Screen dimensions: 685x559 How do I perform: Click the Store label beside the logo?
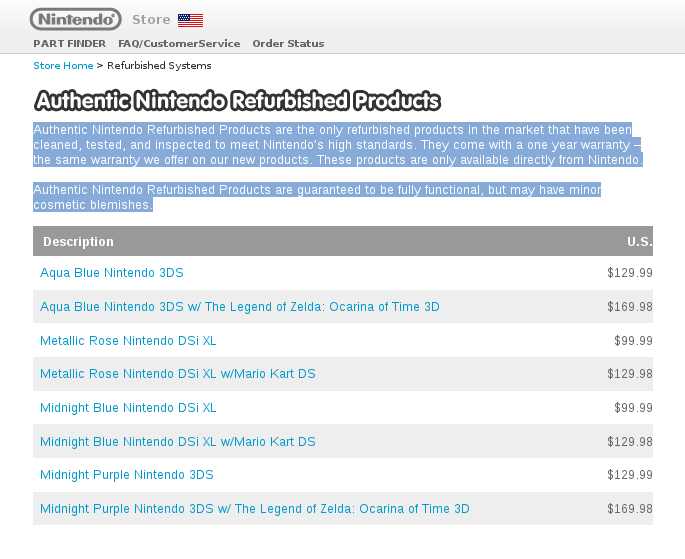point(151,20)
